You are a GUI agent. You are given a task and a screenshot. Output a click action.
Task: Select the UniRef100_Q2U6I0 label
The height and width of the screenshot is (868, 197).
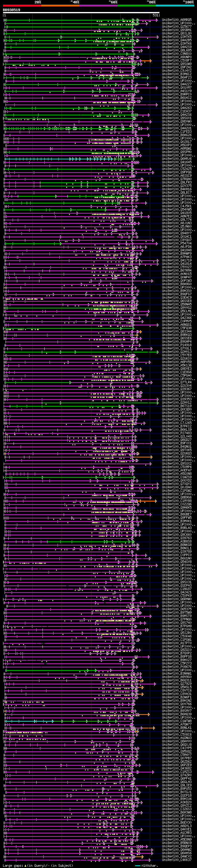tap(177, 358)
